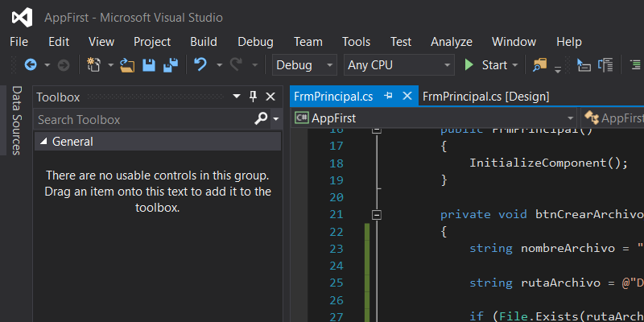The height and width of the screenshot is (322, 644).
Task: Toggle auto-hide pin on Toolbox panel
Action: click(x=253, y=97)
